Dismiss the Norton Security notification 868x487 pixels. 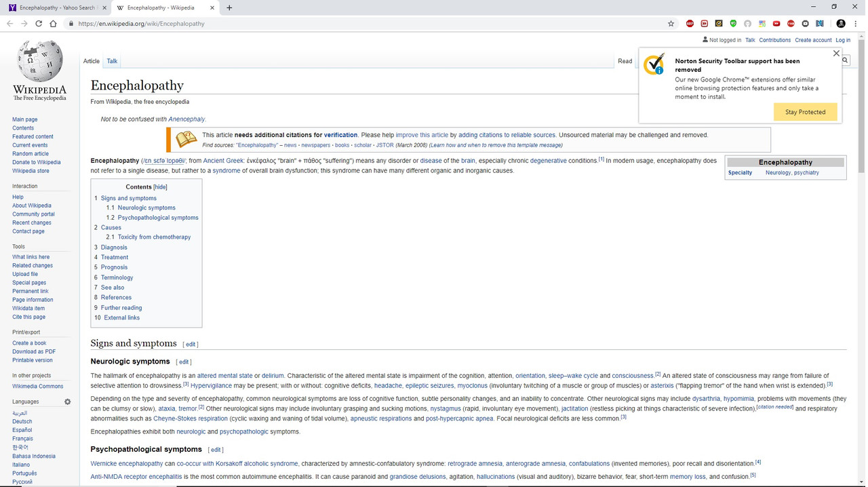836,53
